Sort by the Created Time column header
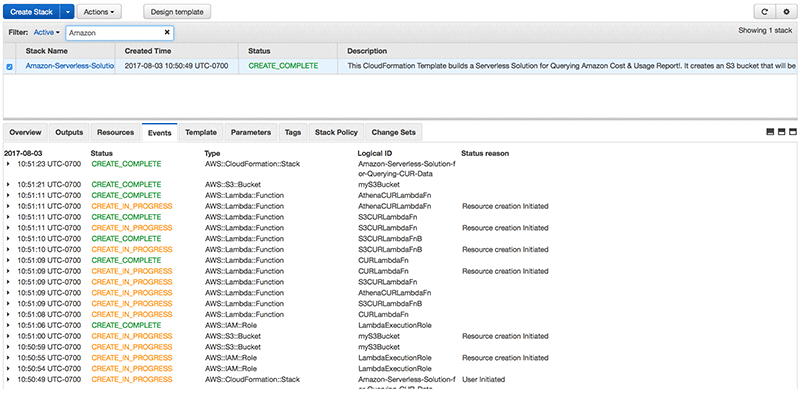Image resolution: width=800 pixels, height=393 pixels. [x=148, y=51]
